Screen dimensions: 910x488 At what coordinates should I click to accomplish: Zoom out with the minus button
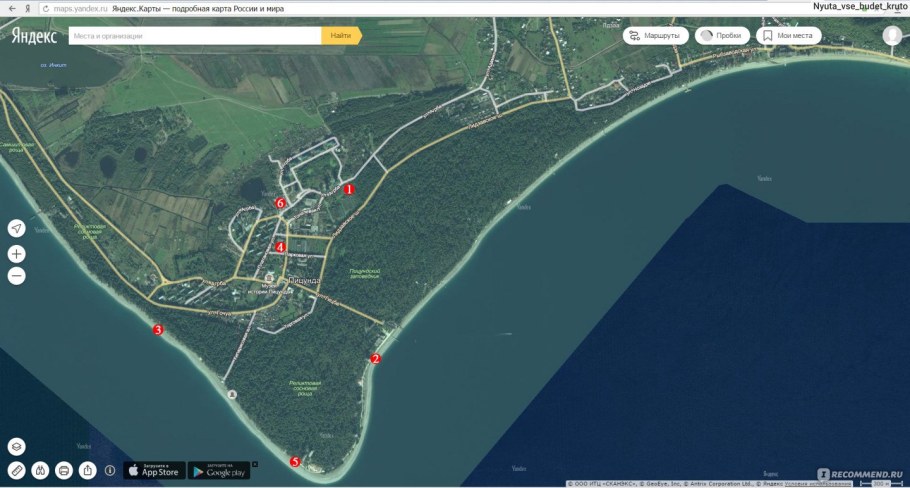click(16, 277)
